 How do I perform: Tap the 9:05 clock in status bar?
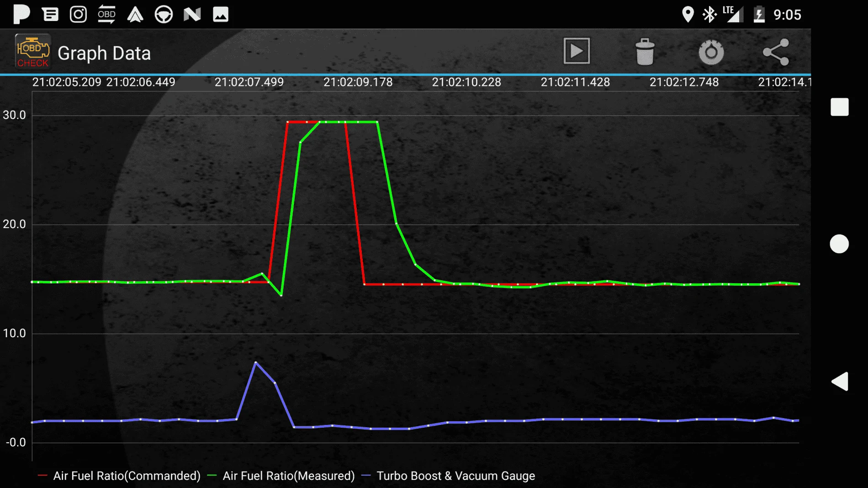[x=787, y=15]
